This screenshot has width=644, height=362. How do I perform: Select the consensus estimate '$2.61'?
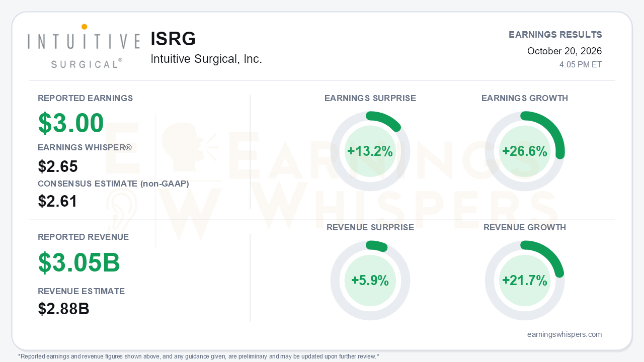tap(58, 201)
